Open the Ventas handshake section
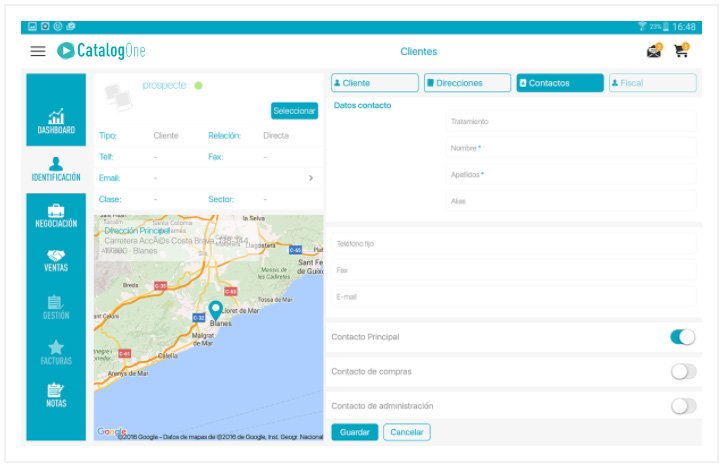The width and height of the screenshot is (725, 467). [x=56, y=261]
